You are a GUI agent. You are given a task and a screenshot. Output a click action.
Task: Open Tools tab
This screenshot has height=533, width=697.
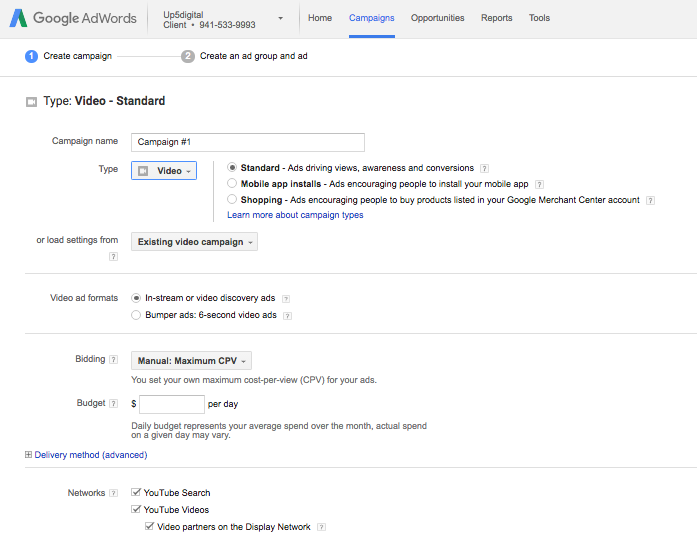click(539, 18)
